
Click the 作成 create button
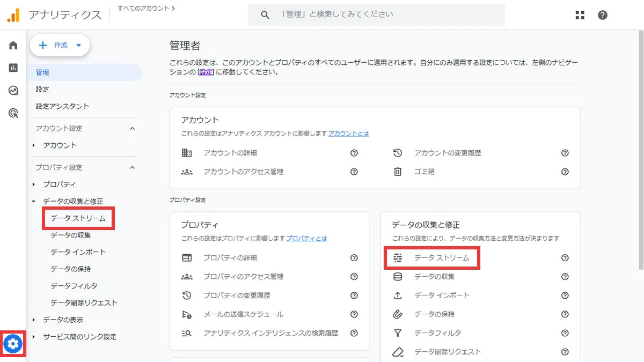pos(59,45)
